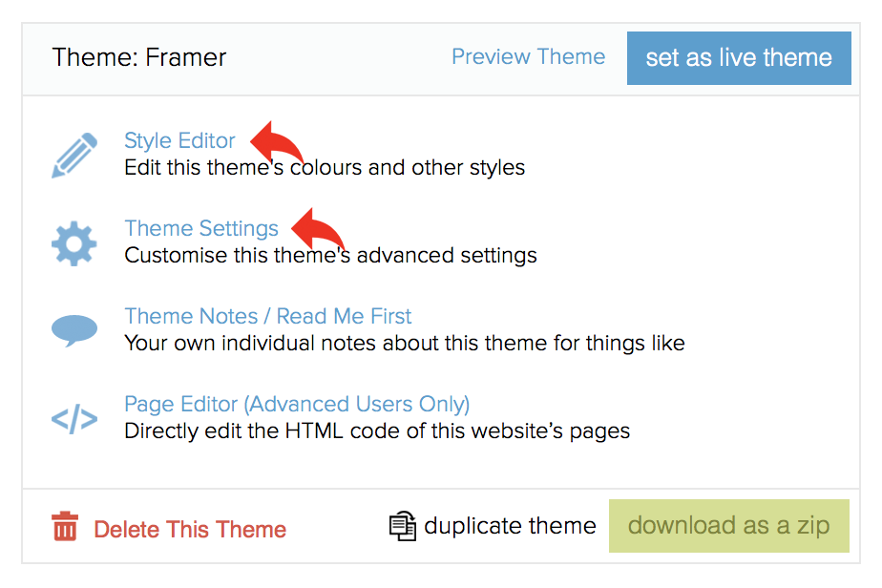Viewport: 882px width, 588px height.
Task: Click the description 'Edit this theme's colours and other styles'
Action: click(x=325, y=168)
